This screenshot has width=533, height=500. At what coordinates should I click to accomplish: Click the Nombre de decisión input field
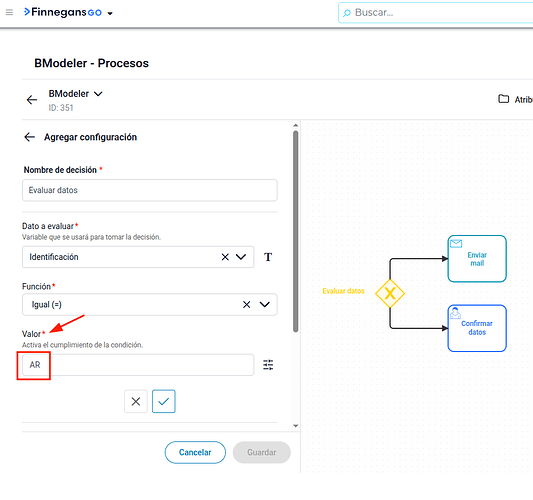[150, 190]
